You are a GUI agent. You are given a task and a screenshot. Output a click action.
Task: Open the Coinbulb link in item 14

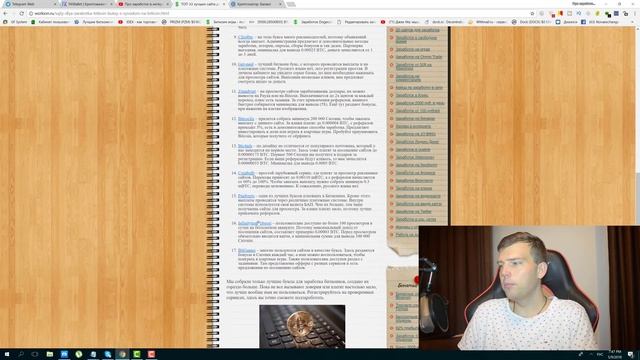pyautogui.click(x=246, y=173)
